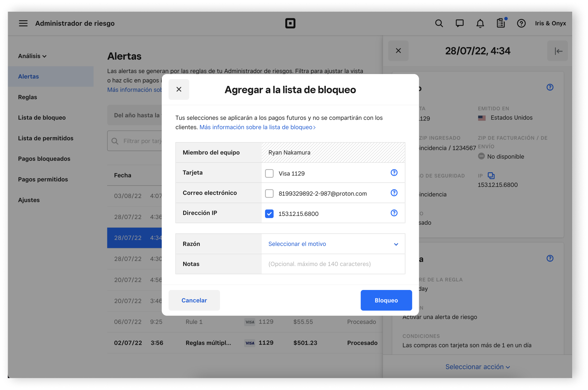Open help icon in the rule card
This screenshot has height=390, width=588.
click(550, 258)
